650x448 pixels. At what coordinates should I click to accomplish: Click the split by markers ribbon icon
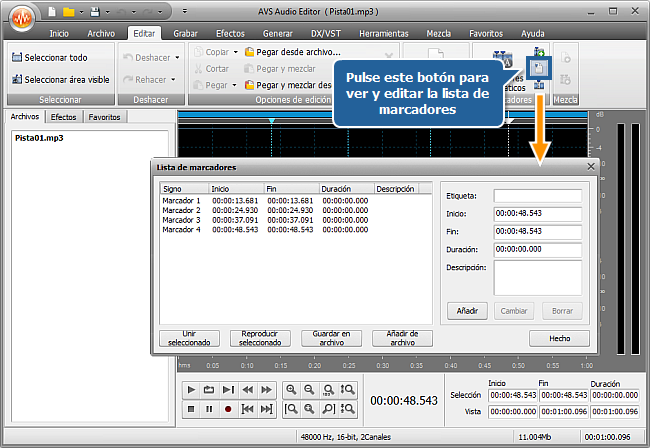(x=539, y=85)
